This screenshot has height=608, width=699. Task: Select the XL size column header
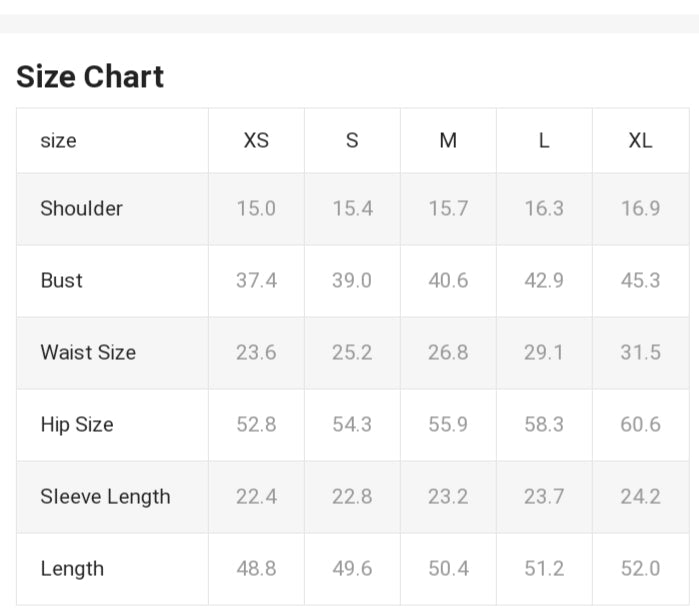point(640,141)
